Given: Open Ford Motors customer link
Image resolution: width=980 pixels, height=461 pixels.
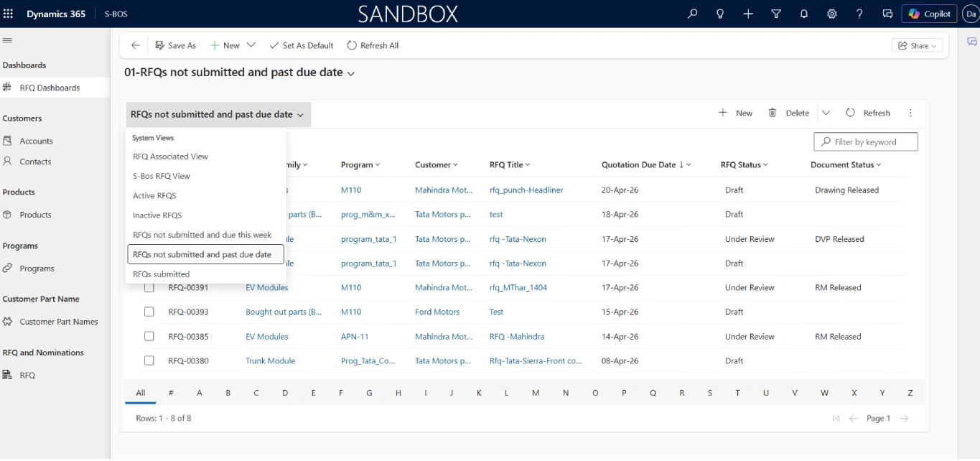Looking at the screenshot, I should point(437,312).
